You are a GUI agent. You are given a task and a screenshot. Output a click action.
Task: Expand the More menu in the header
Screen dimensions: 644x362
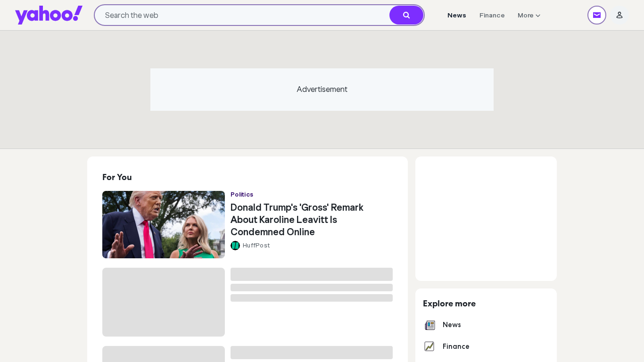click(x=529, y=15)
